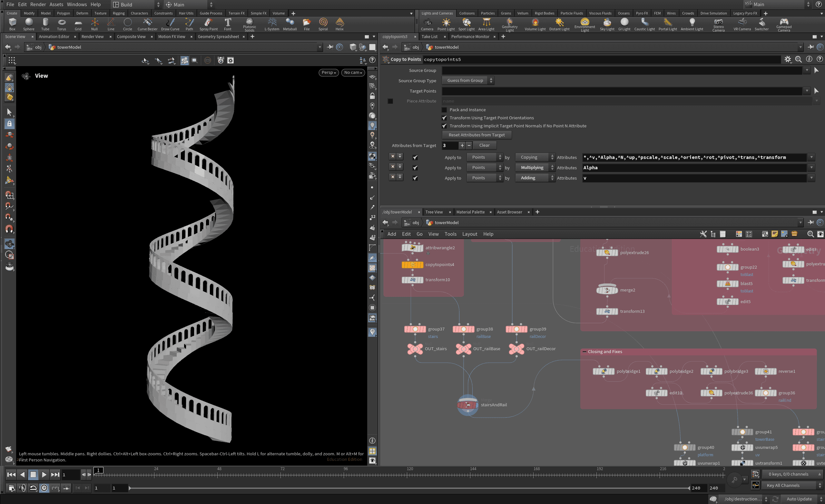Click Reset Attributes from Target button
825x504 pixels.
[476, 135]
